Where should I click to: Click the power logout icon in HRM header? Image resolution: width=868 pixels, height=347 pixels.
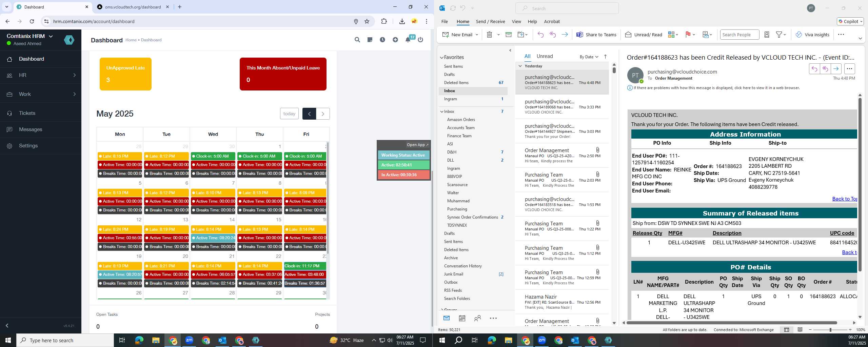tap(420, 40)
